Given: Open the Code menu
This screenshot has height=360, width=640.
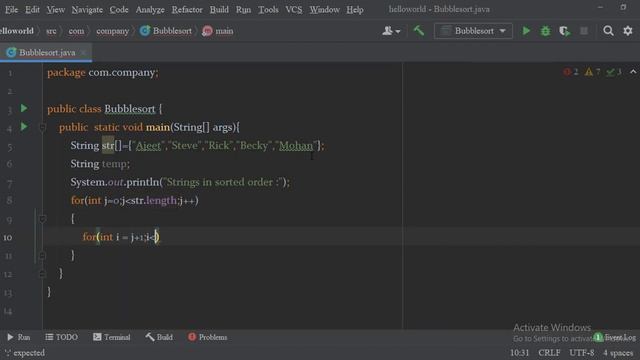Looking at the screenshot, I should (119, 9).
